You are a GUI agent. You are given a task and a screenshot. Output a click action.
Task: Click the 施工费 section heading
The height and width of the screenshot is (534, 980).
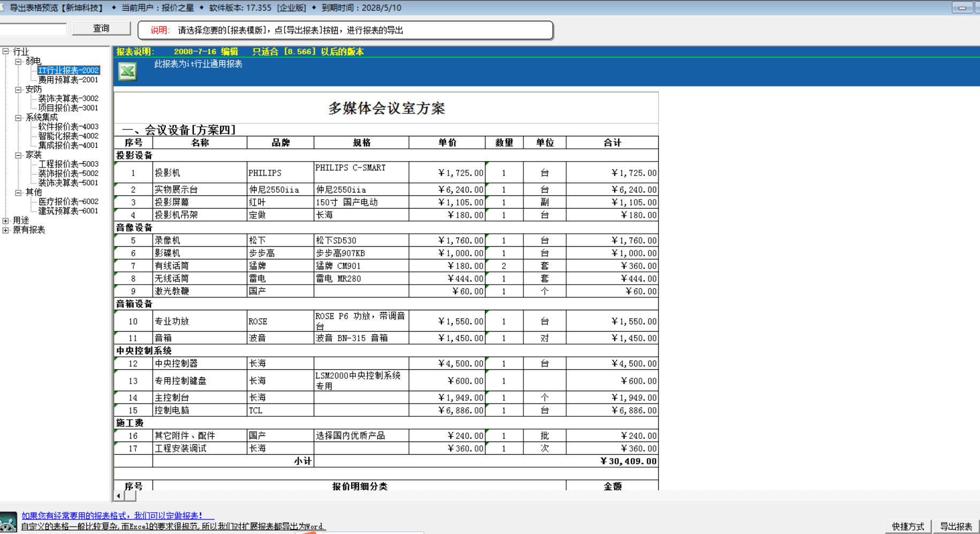tap(130, 423)
